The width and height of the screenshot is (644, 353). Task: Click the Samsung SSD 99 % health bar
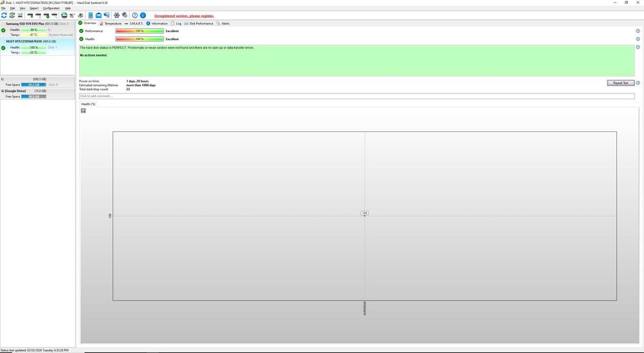click(33, 30)
